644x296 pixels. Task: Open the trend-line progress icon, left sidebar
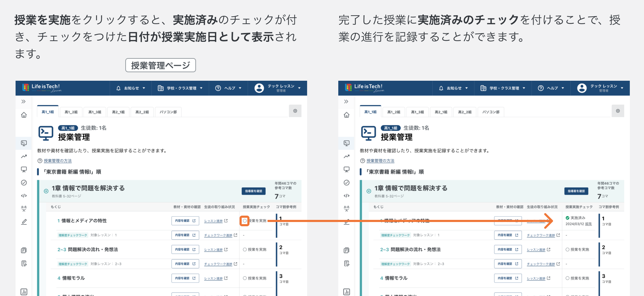pos(24,156)
